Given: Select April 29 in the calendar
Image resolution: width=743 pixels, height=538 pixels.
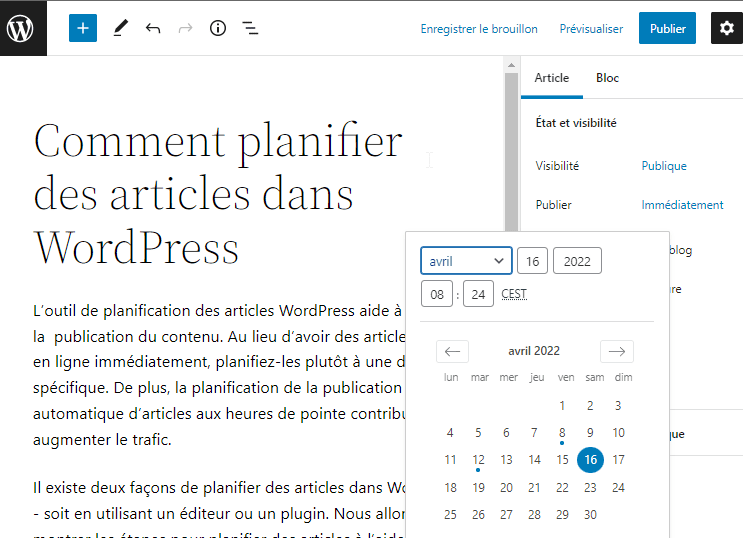Looking at the screenshot, I should [x=562, y=515].
